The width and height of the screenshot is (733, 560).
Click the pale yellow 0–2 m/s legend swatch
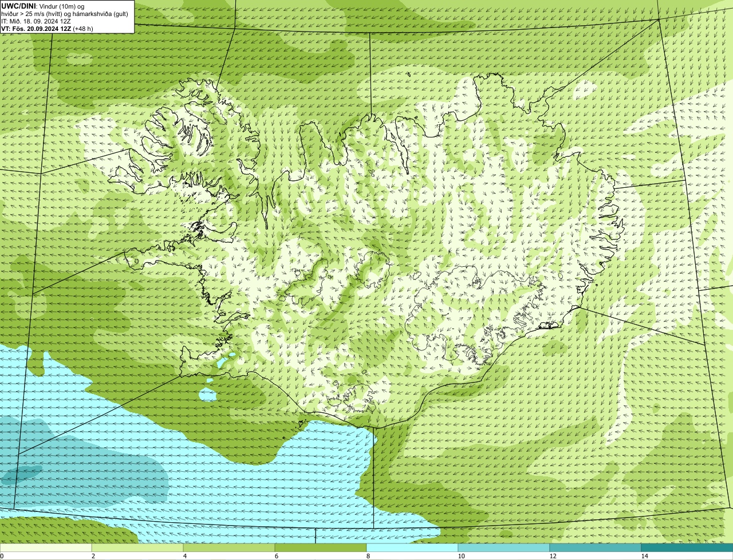click(x=46, y=547)
